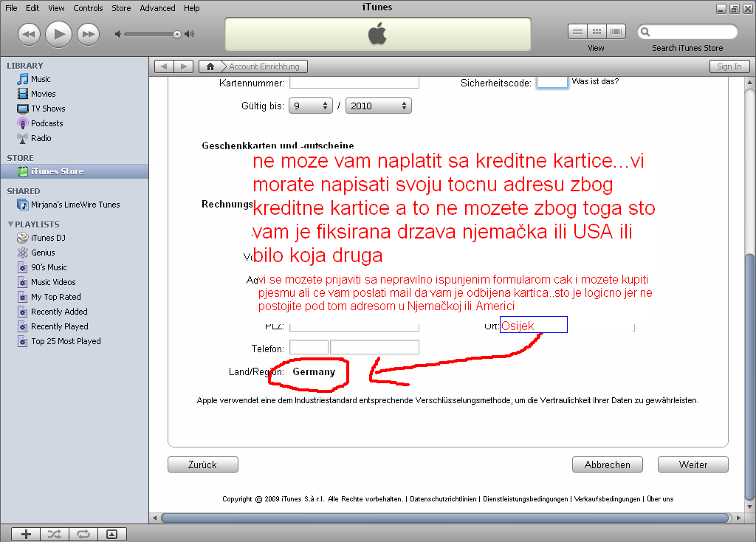Click the Play button
This screenshot has width=756, height=542.
58,34
